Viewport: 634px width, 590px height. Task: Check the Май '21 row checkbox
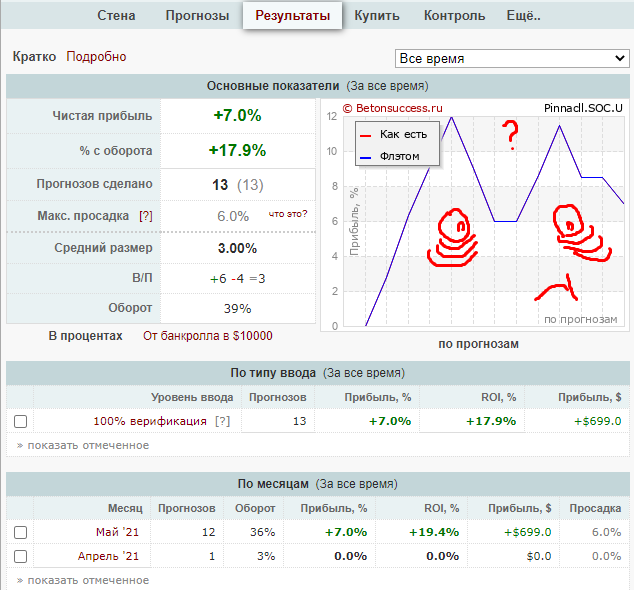coord(21,532)
